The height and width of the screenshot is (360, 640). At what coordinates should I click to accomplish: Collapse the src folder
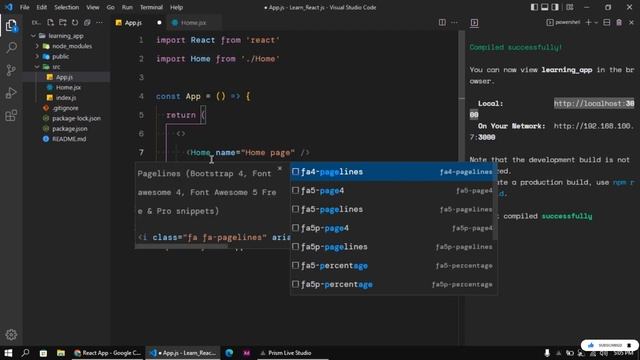pyautogui.click(x=37, y=67)
